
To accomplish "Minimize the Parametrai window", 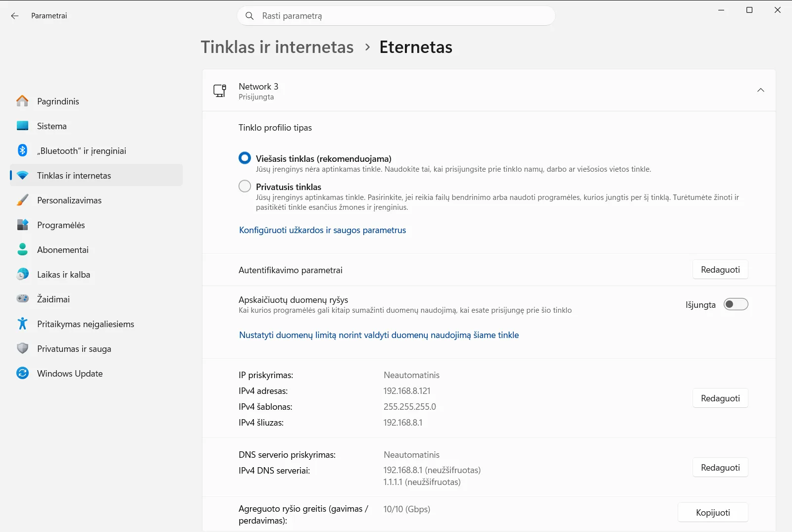I will [x=721, y=10].
